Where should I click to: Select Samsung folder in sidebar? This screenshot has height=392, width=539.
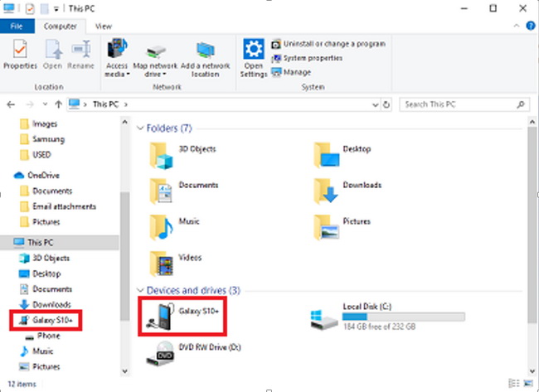pyautogui.click(x=42, y=139)
